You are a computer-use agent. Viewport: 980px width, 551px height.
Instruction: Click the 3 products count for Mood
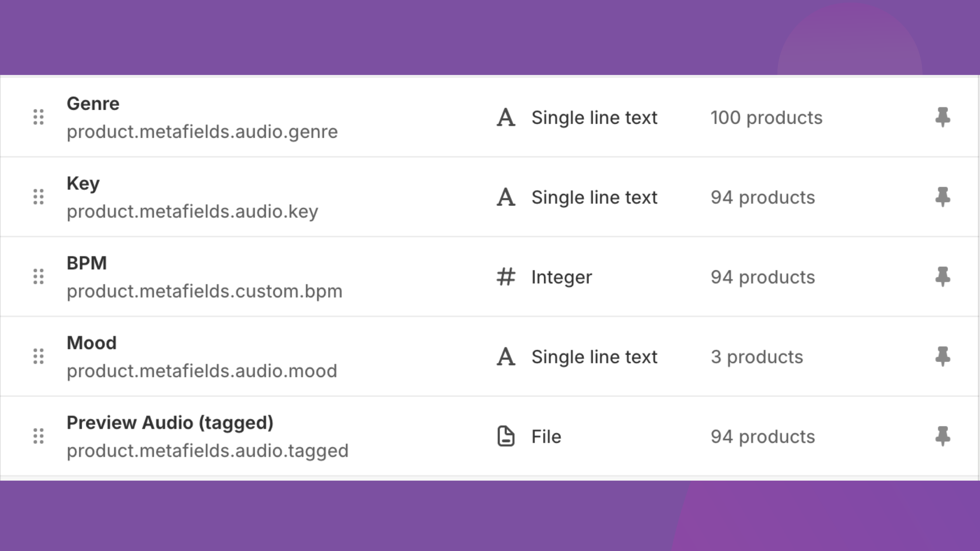[758, 356]
